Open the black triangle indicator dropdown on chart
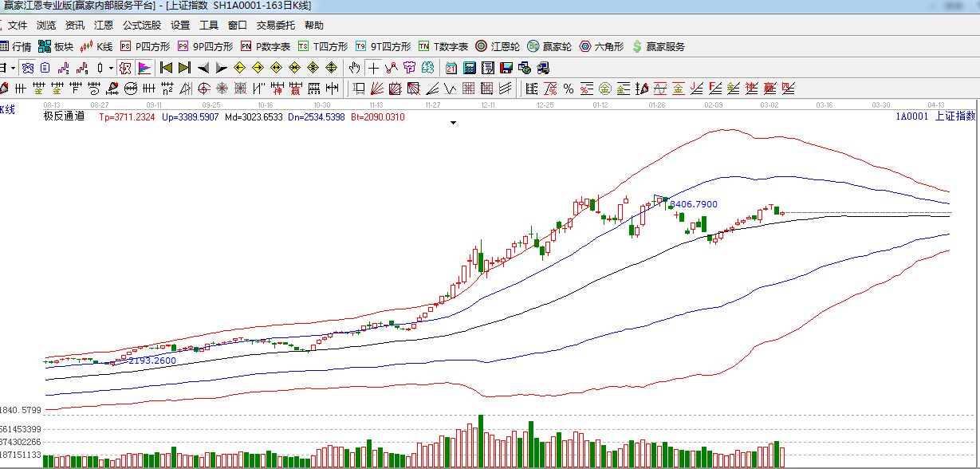This screenshot has height=469, width=980. [453, 123]
